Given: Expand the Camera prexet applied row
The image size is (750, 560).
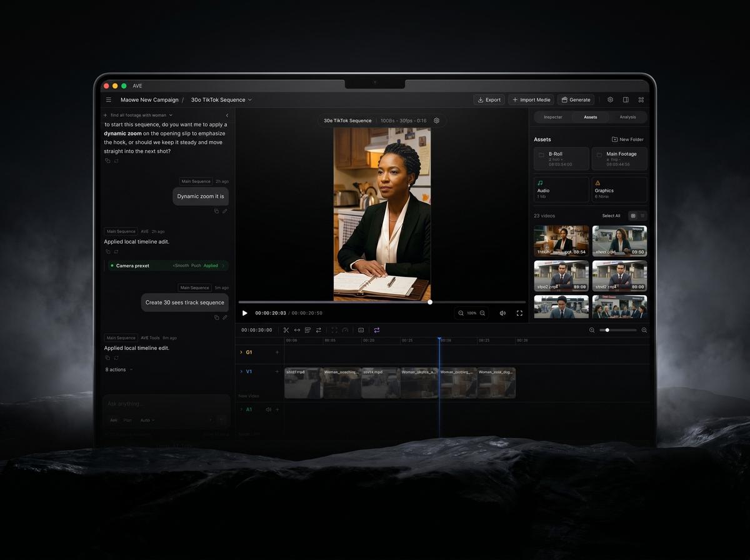Looking at the screenshot, I should pyautogui.click(x=167, y=266).
